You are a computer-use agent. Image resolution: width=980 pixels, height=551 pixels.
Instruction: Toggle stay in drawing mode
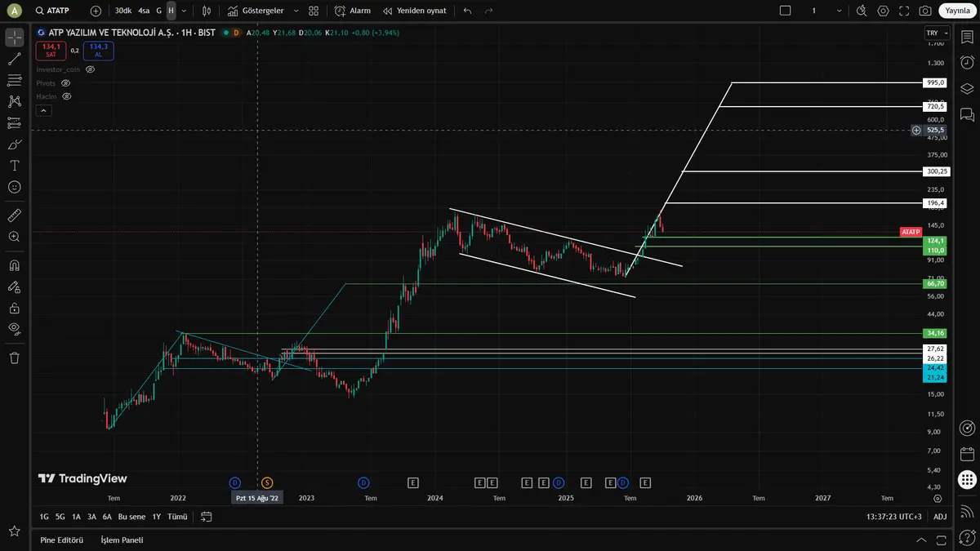click(15, 287)
